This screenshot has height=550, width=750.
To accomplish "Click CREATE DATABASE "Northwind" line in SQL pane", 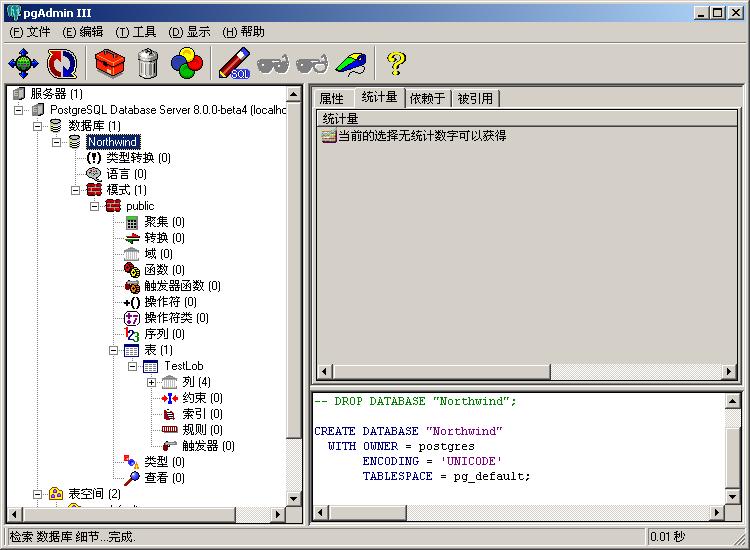I will [408, 431].
